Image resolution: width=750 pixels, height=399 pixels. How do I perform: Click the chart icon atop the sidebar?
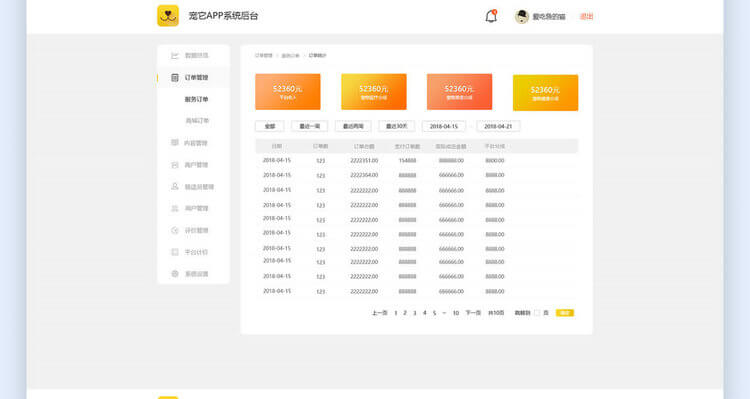coord(175,55)
